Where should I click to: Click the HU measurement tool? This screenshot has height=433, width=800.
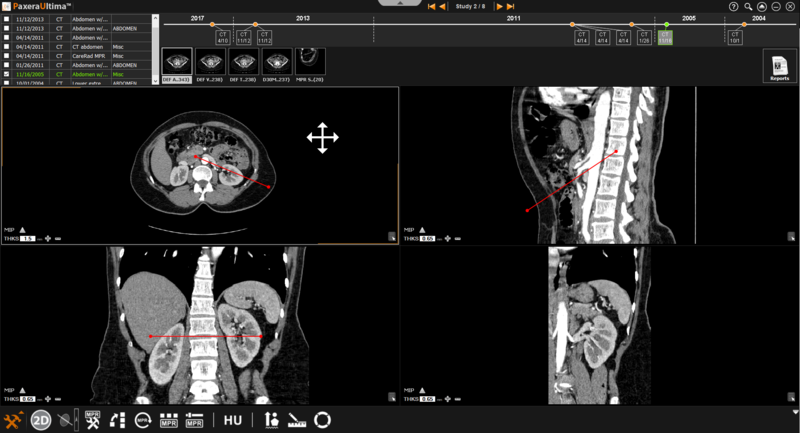click(233, 420)
